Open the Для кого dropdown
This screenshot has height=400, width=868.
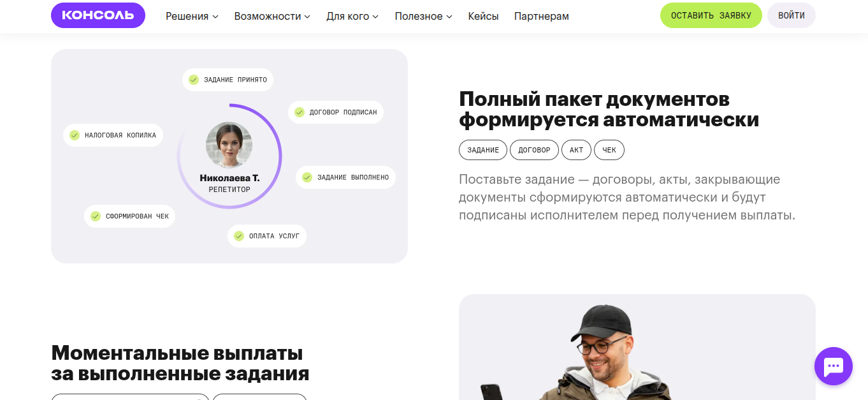(x=352, y=17)
